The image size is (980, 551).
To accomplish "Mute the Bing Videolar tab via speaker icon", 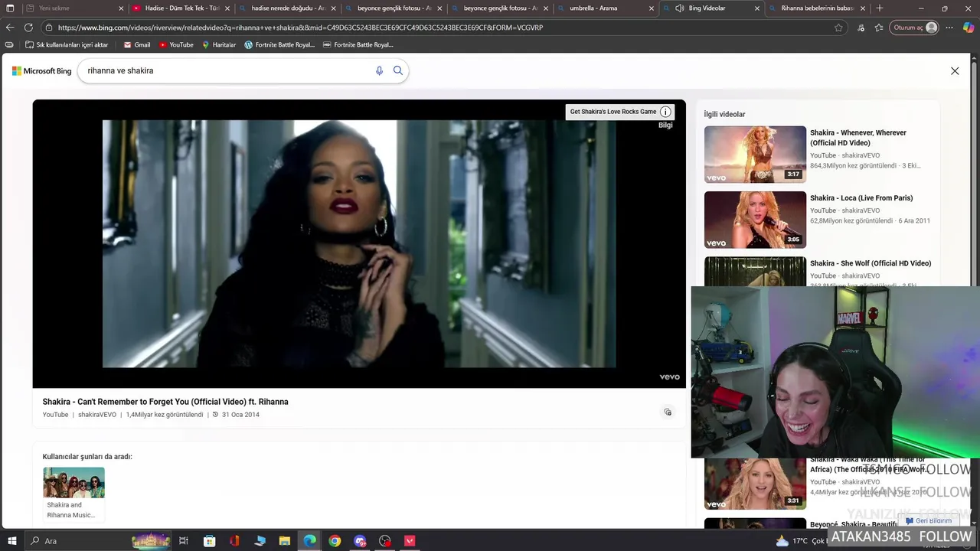I will tap(679, 8).
